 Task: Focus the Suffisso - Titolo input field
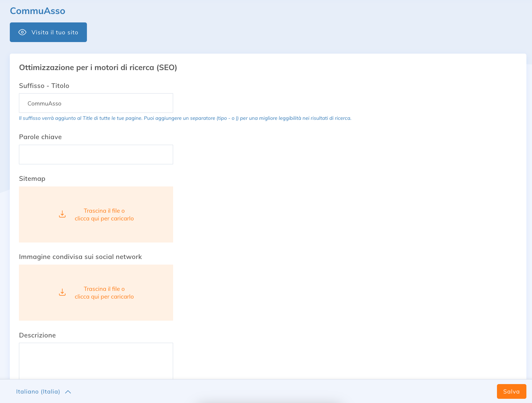(96, 103)
